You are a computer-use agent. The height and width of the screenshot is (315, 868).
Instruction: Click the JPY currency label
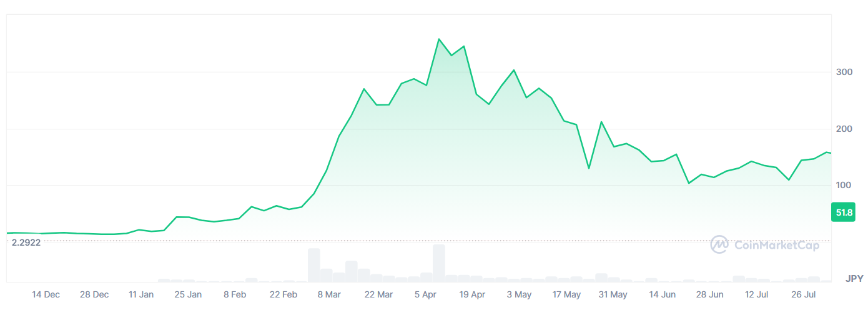tap(854, 278)
